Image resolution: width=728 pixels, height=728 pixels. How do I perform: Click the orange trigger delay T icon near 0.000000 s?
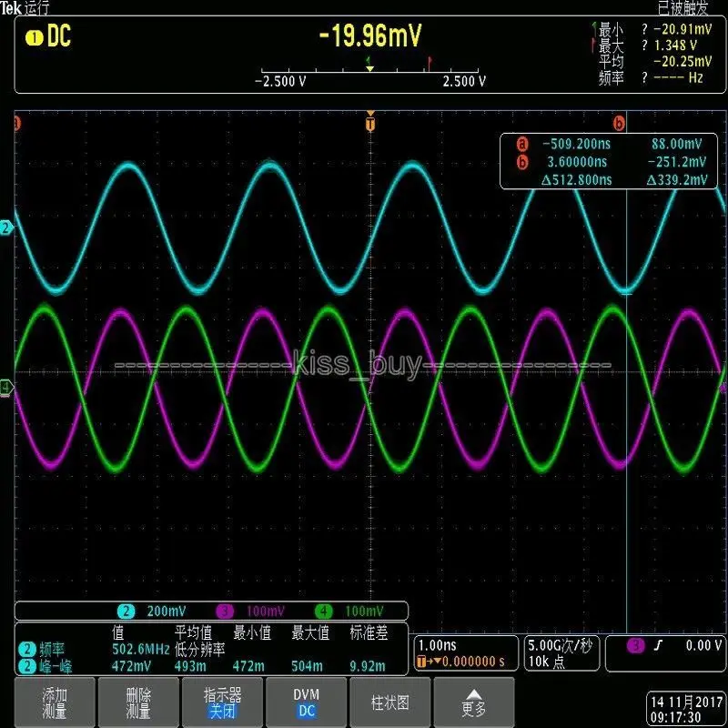(421, 662)
